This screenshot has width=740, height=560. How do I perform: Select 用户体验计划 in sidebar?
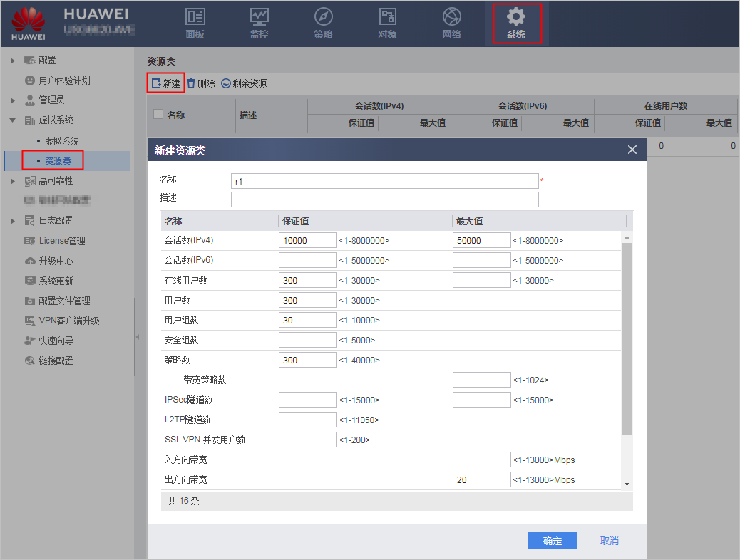(64, 81)
